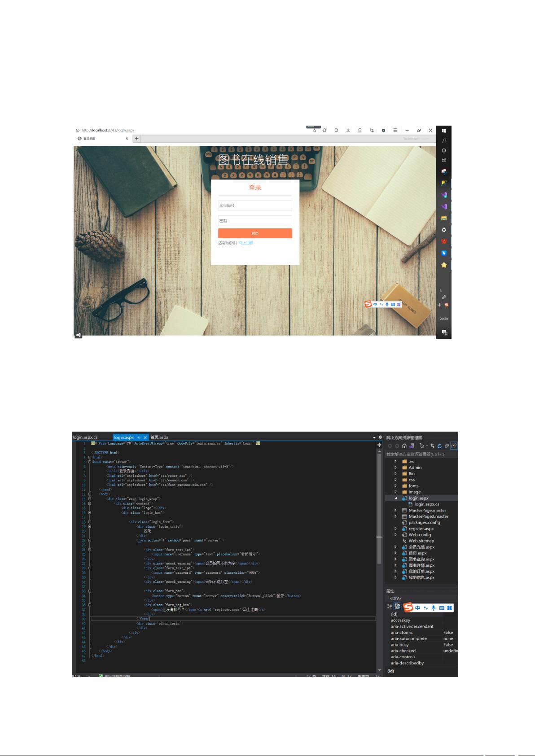
Task: Expand the MasterPage.master node
Action: (x=395, y=510)
